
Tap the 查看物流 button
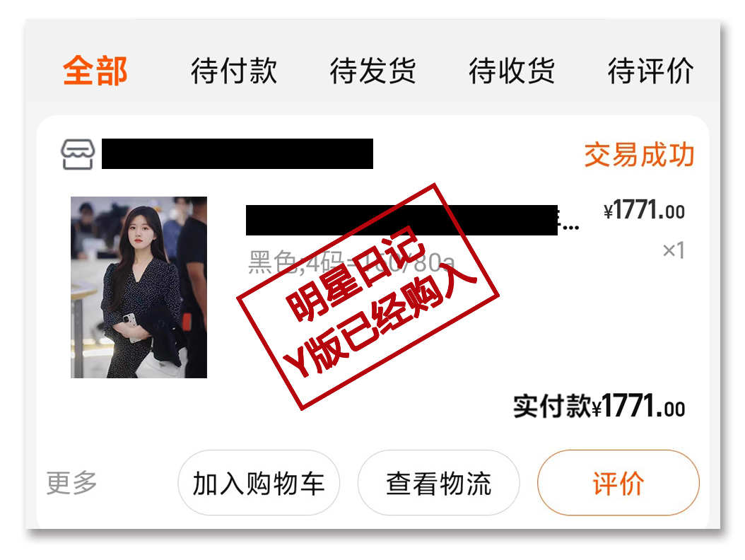tap(438, 483)
